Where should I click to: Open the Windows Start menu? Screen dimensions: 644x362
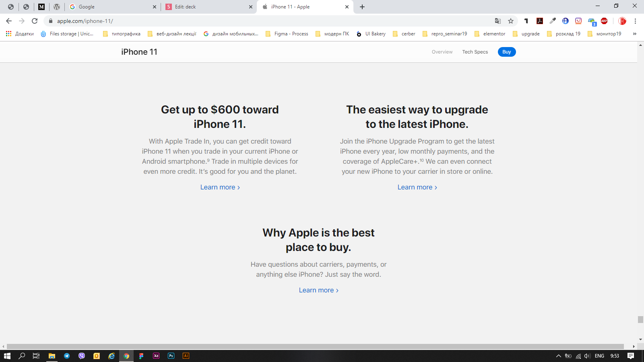[7, 356]
